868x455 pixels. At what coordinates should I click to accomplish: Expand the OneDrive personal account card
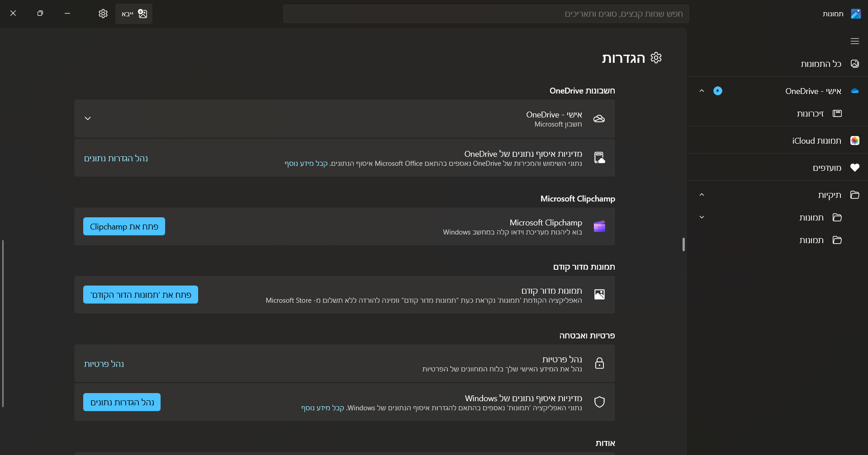[88, 118]
